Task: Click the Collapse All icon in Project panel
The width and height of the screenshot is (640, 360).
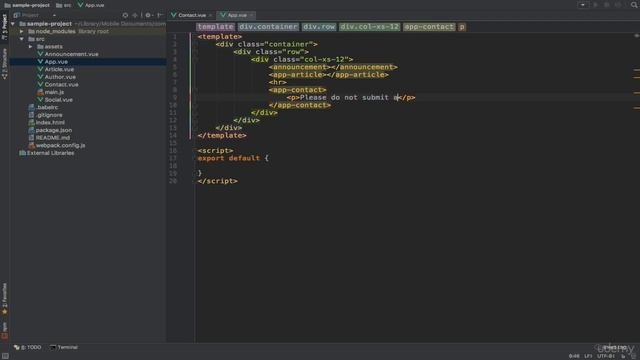Action: pyautogui.click(x=135, y=15)
